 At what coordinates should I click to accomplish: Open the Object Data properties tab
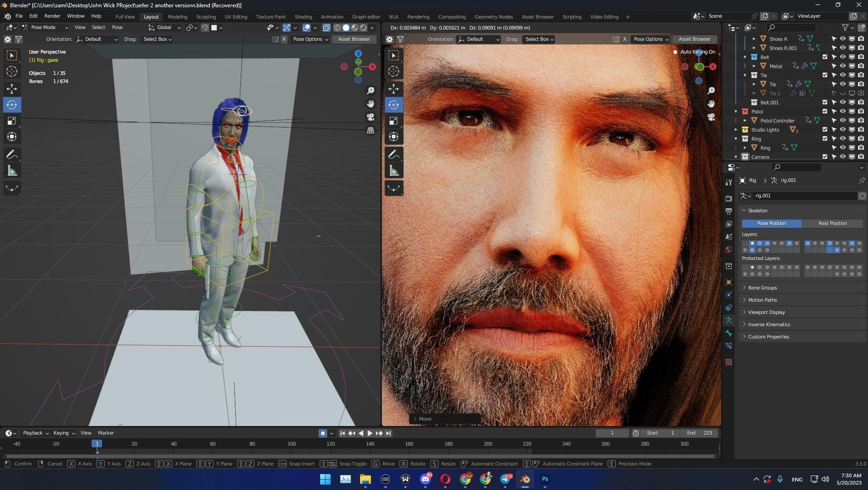tap(729, 320)
